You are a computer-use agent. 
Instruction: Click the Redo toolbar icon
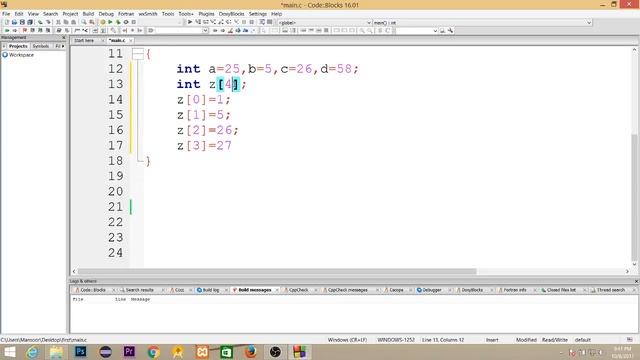48,22
